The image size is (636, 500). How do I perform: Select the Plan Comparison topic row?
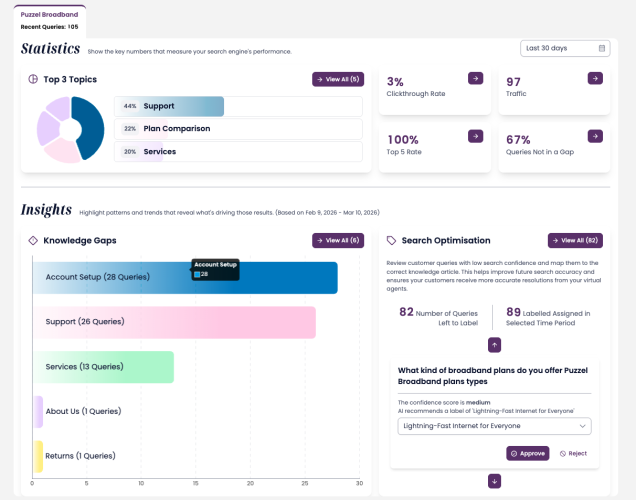(x=238, y=129)
